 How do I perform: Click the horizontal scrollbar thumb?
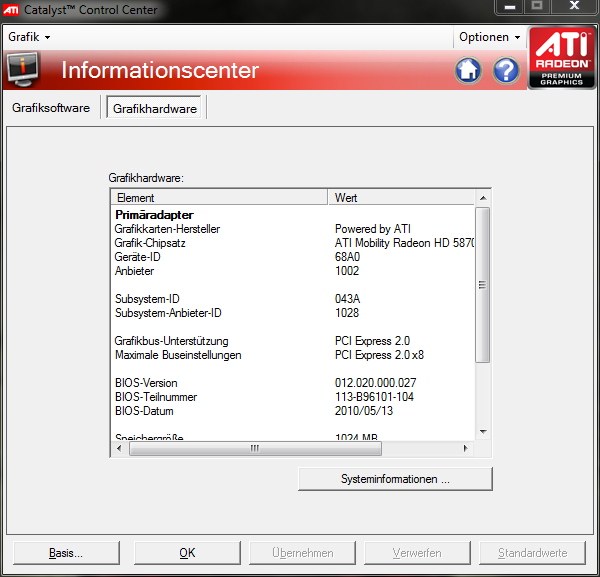click(x=255, y=448)
